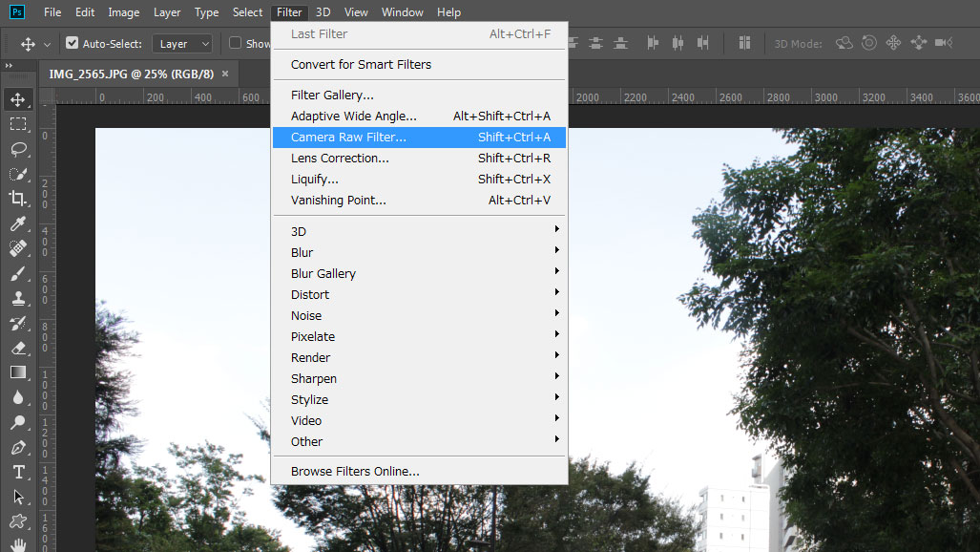Click Browse Filters Online
Screen dimensions: 980x552
coord(419,471)
